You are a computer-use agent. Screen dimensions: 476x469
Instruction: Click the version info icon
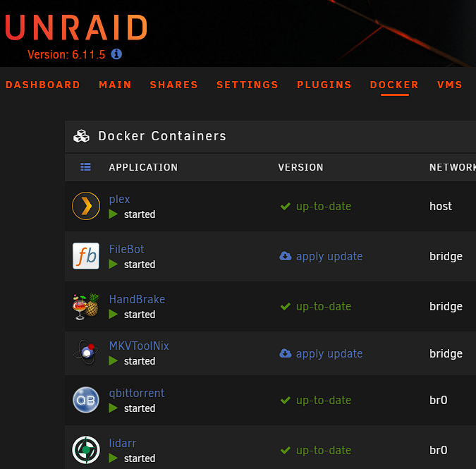[x=116, y=54]
